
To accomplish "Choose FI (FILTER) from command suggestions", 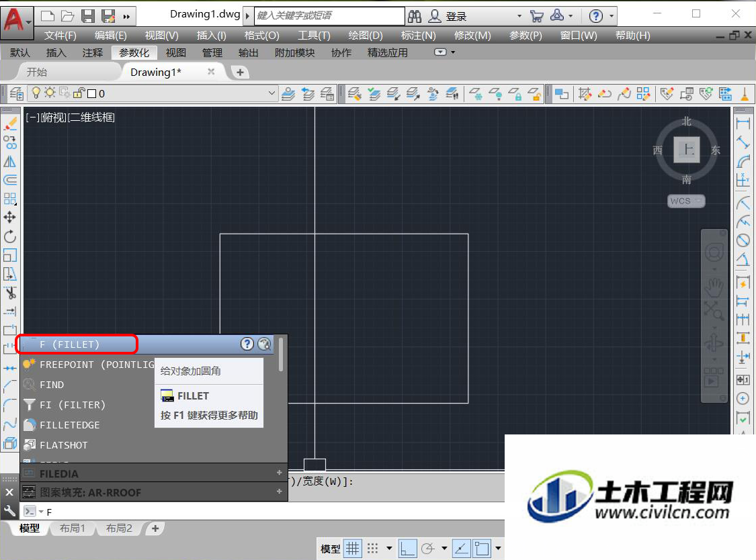I will (73, 405).
